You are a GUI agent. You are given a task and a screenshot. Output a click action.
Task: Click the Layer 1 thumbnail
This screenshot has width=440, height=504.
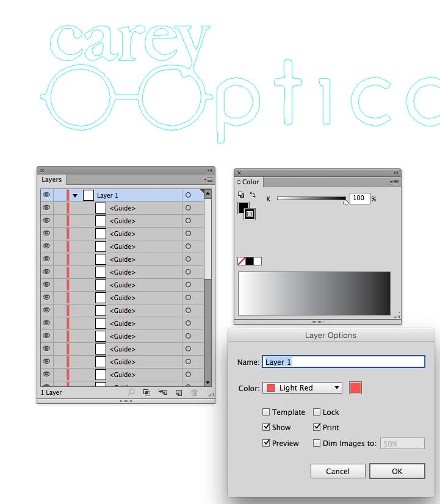click(88, 195)
